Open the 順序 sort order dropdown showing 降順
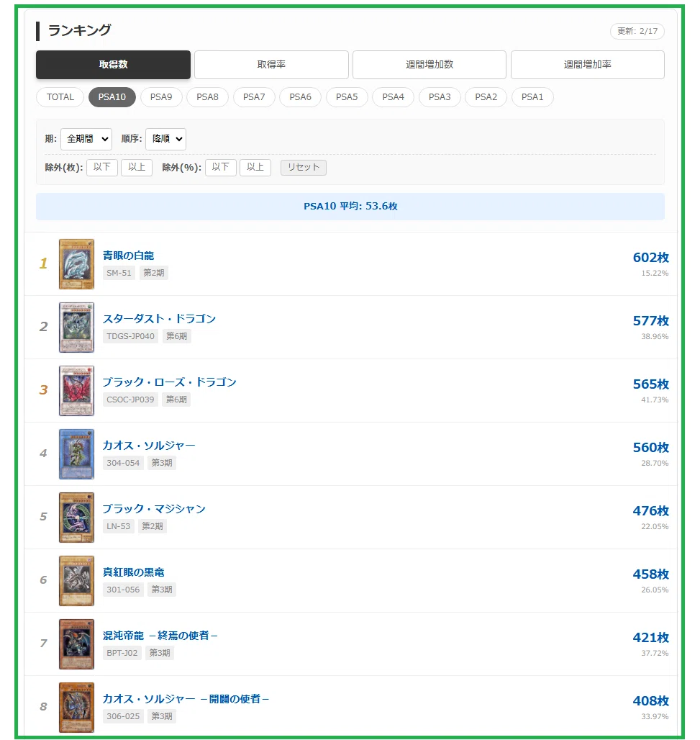This screenshot has height=740, width=700. [165, 139]
